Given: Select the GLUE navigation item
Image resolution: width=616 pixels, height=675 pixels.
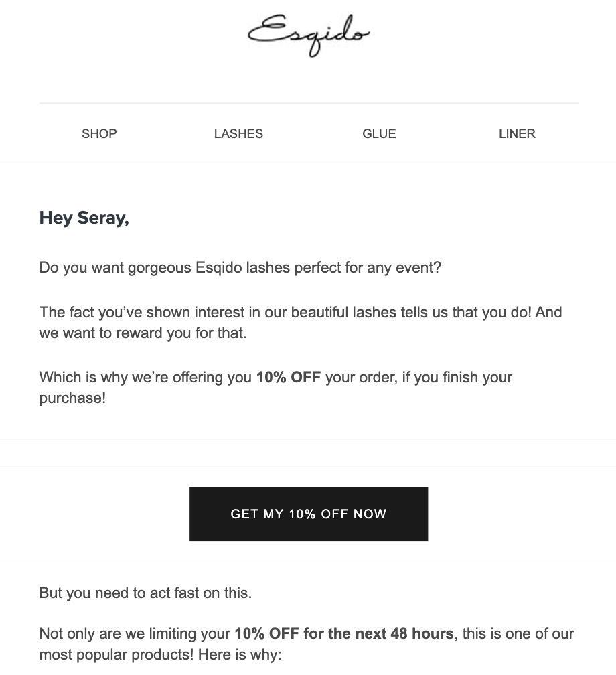Looking at the screenshot, I should (379, 134).
